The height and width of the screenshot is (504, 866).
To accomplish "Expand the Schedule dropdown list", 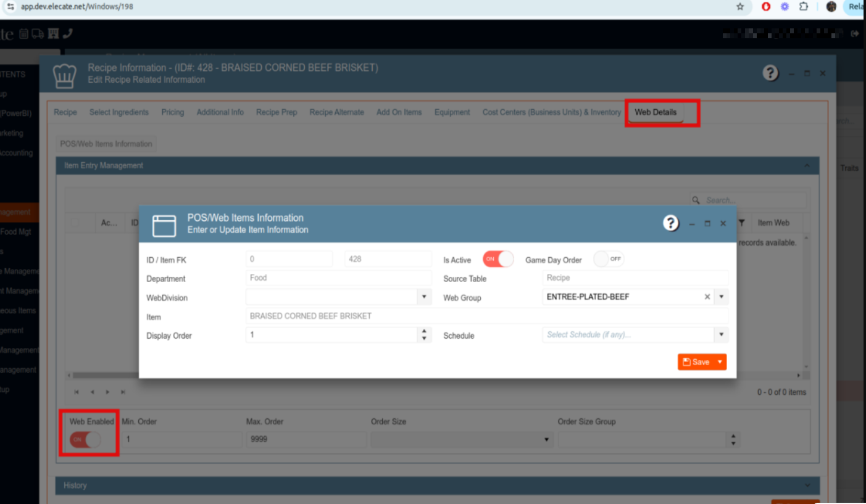I will point(722,334).
